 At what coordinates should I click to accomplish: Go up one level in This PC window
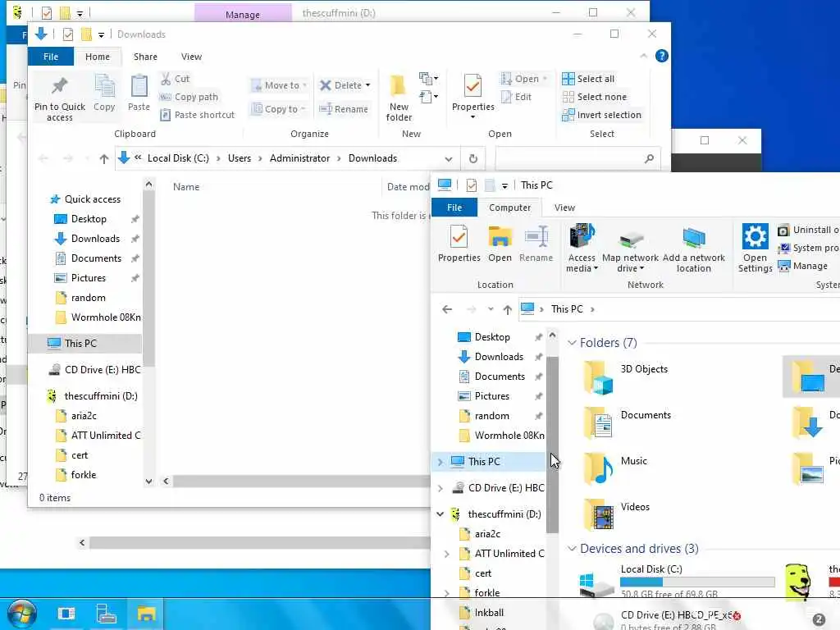coord(507,309)
